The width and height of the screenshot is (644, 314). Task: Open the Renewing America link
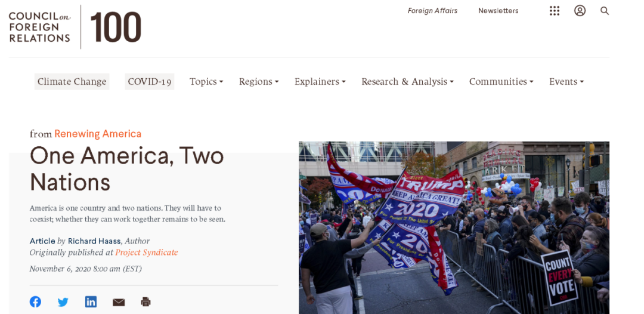98,134
